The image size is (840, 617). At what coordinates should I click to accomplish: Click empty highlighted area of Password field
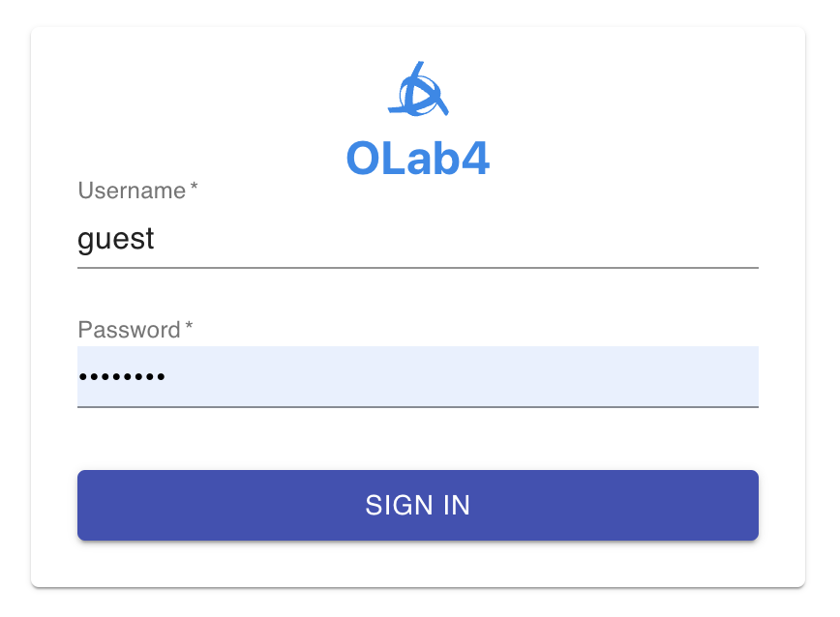point(461,376)
